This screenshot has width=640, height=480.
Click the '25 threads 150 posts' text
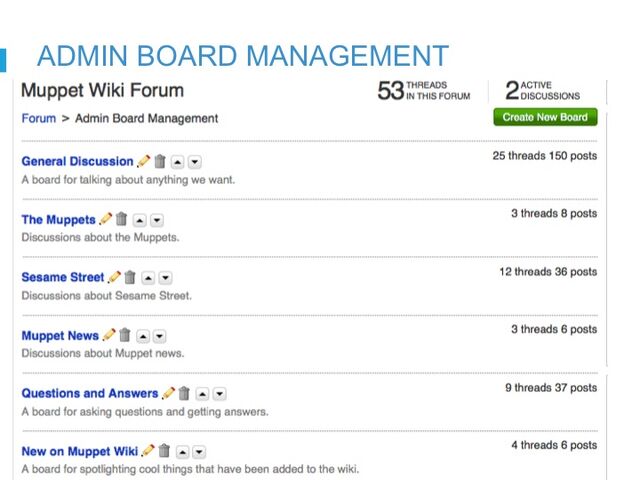coord(544,156)
